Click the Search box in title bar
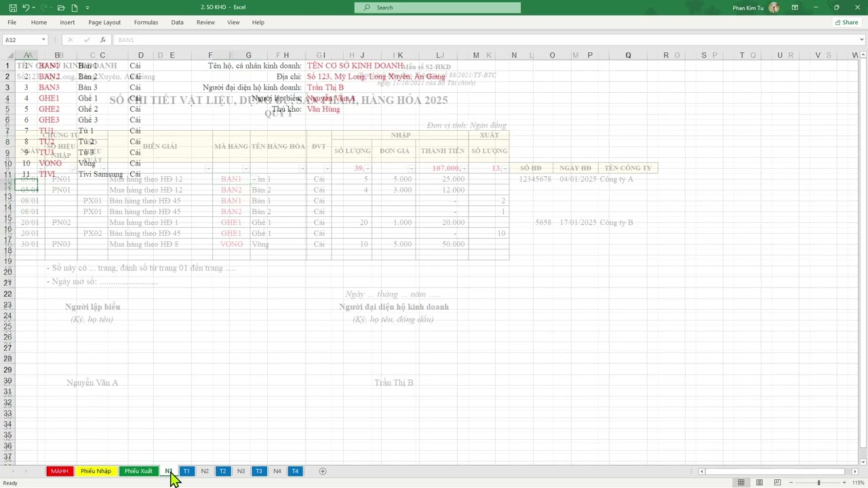Screen dimensions: 868x488 tap(437, 7)
